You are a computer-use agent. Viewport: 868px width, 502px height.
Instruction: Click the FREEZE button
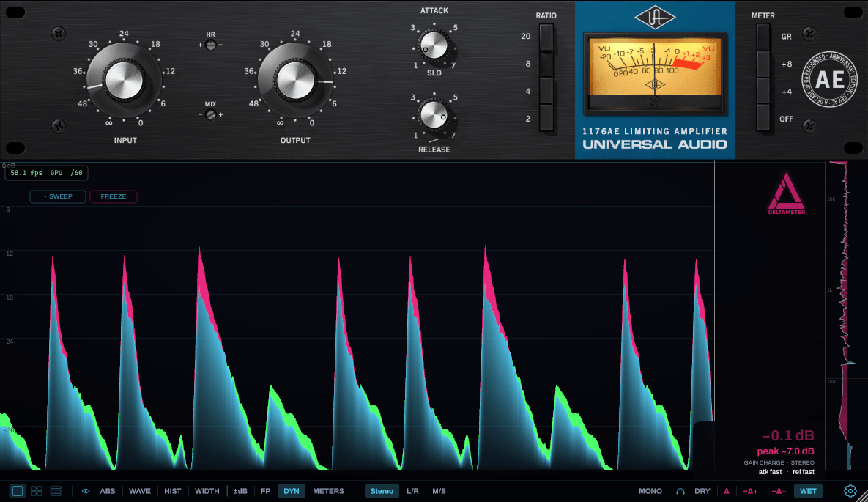114,196
